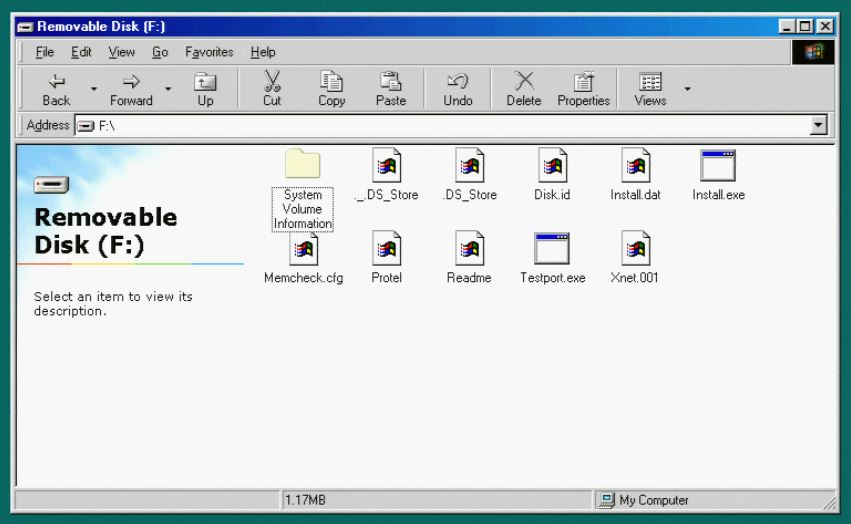Open Properties from the toolbar

(x=583, y=82)
